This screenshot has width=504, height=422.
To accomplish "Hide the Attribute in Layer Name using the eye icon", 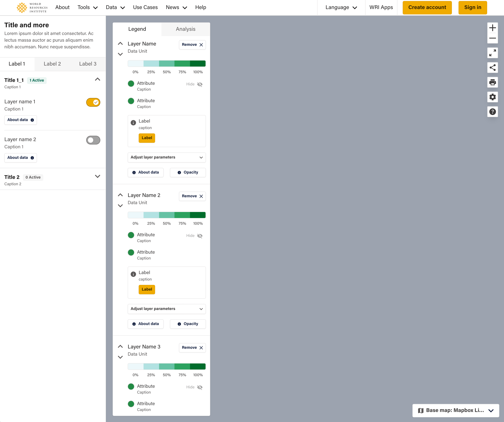I will click(200, 84).
